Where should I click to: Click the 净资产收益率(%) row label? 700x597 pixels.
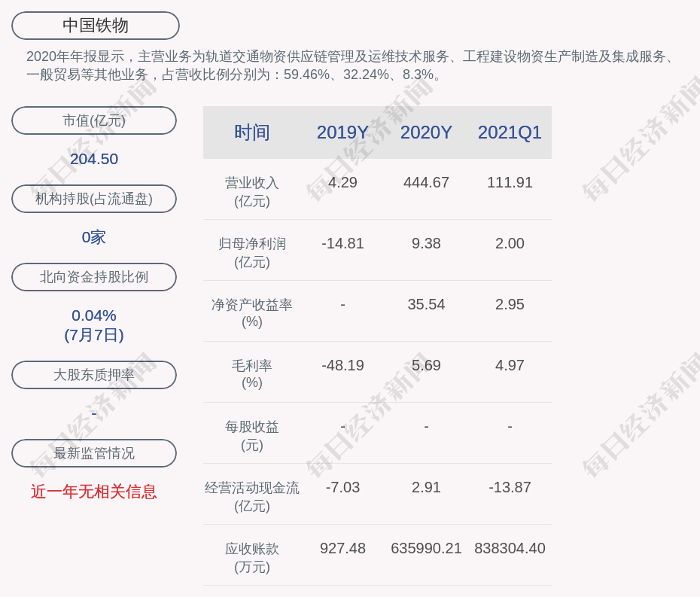[x=251, y=313]
